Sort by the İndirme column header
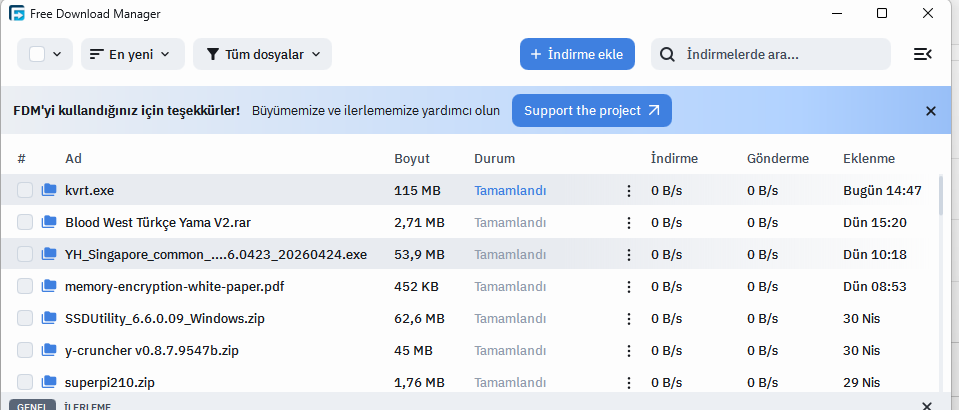 click(x=674, y=158)
